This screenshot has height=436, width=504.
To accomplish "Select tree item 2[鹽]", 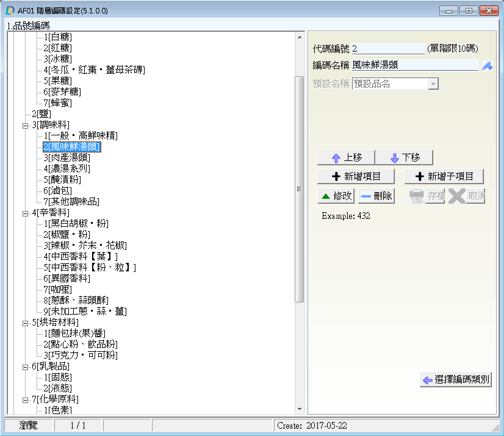I will [x=41, y=114].
